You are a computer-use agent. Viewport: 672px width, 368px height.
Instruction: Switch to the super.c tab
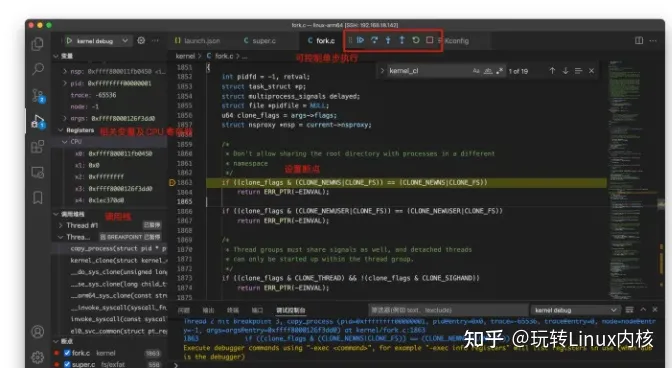(x=260, y=41)
